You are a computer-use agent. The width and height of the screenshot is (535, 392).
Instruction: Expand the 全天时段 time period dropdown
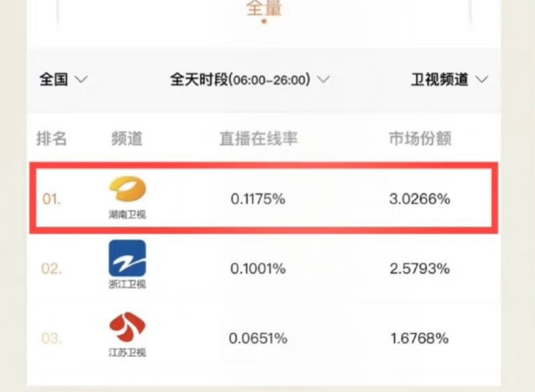pos(250,80)
